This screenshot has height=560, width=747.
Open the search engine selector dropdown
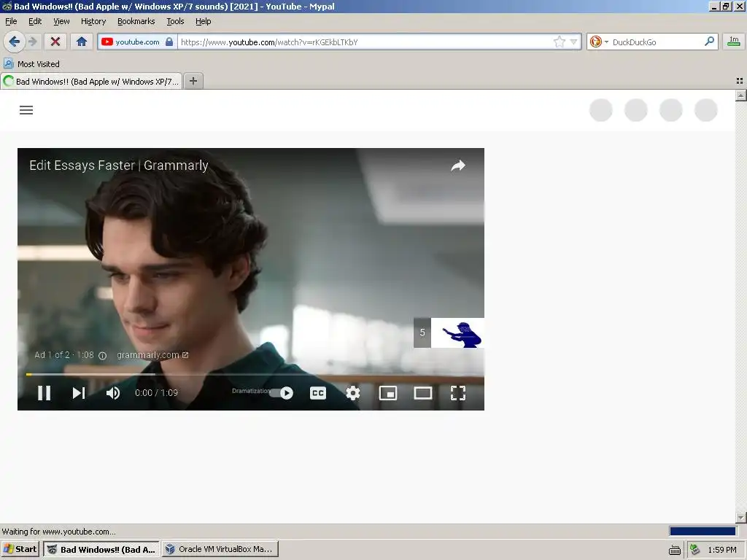tap(598, 42)
